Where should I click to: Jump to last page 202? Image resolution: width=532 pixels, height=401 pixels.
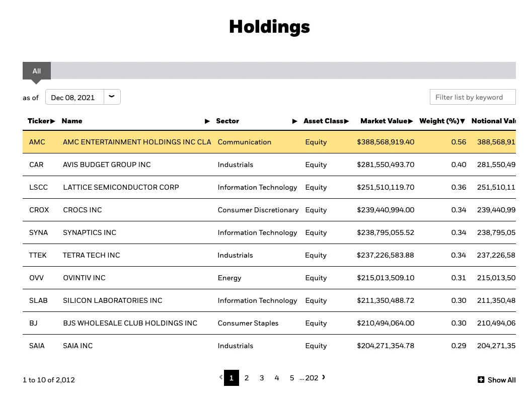312,378
